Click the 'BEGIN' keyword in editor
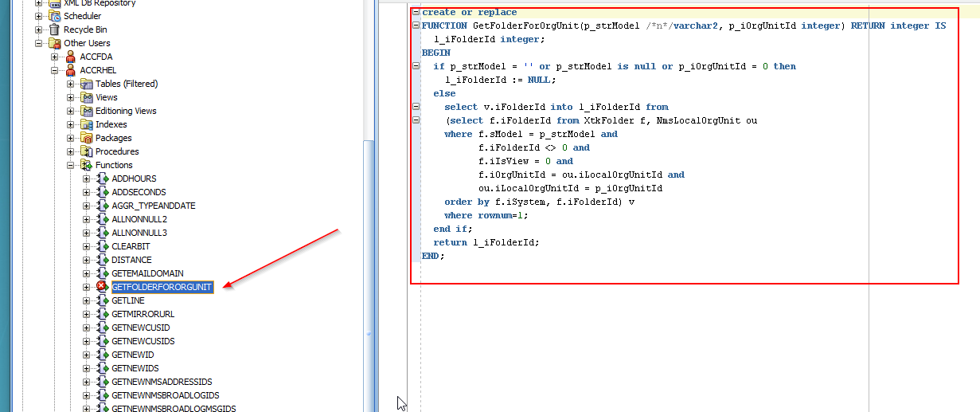 pos(436,53)
